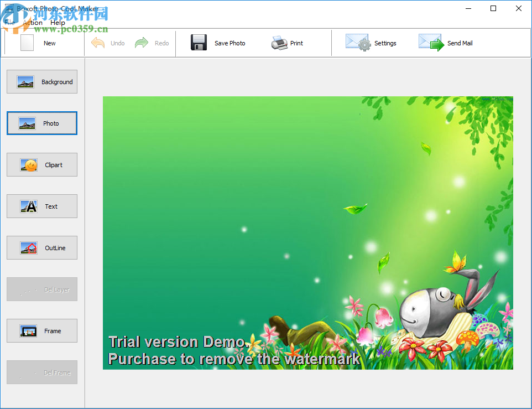Open the File menu
Viewport: 532px width, 409px height.
9,22
